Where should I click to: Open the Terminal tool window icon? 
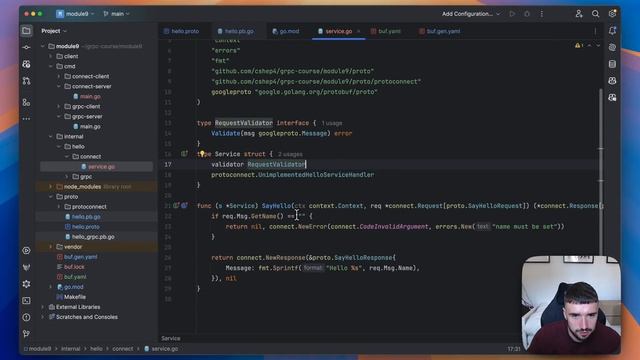click(x=26, y=300)
